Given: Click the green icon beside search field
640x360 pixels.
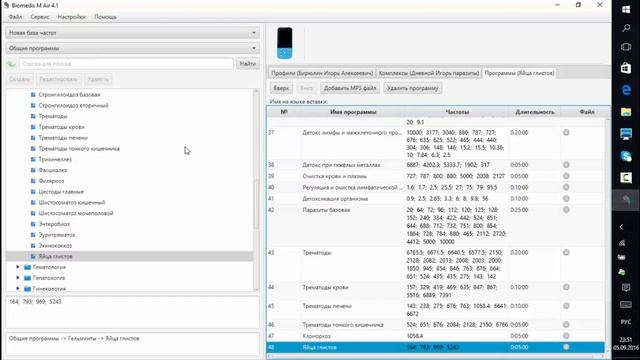Looking at the screenshot, I should 11,64.
